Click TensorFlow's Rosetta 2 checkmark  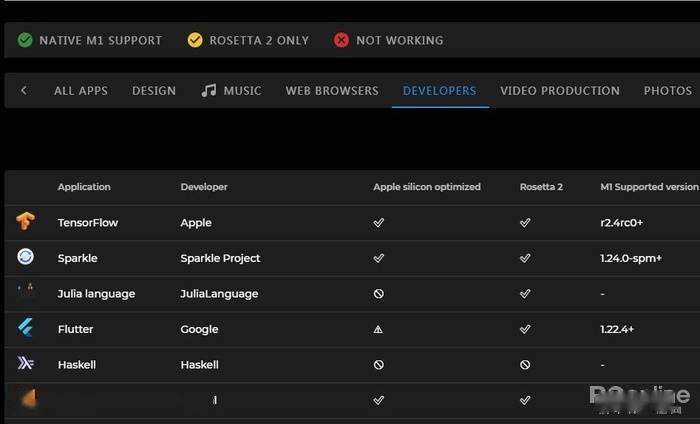point(525,222)
